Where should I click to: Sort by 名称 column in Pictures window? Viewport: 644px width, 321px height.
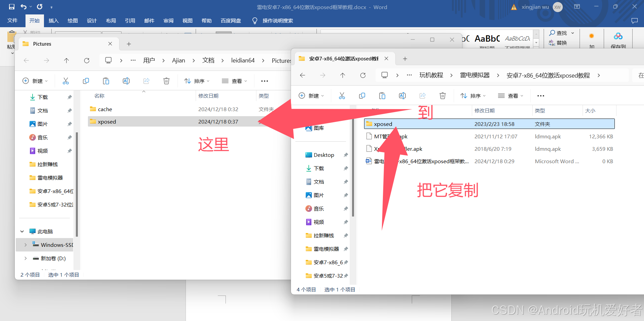pyautogui.click(x=99, y=96)
